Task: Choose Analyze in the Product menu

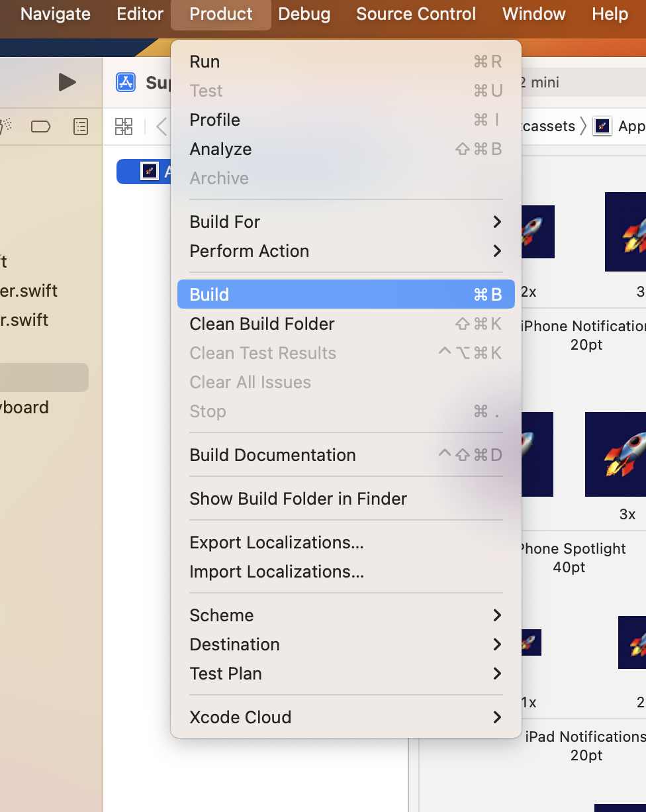Action: point(346,149)
